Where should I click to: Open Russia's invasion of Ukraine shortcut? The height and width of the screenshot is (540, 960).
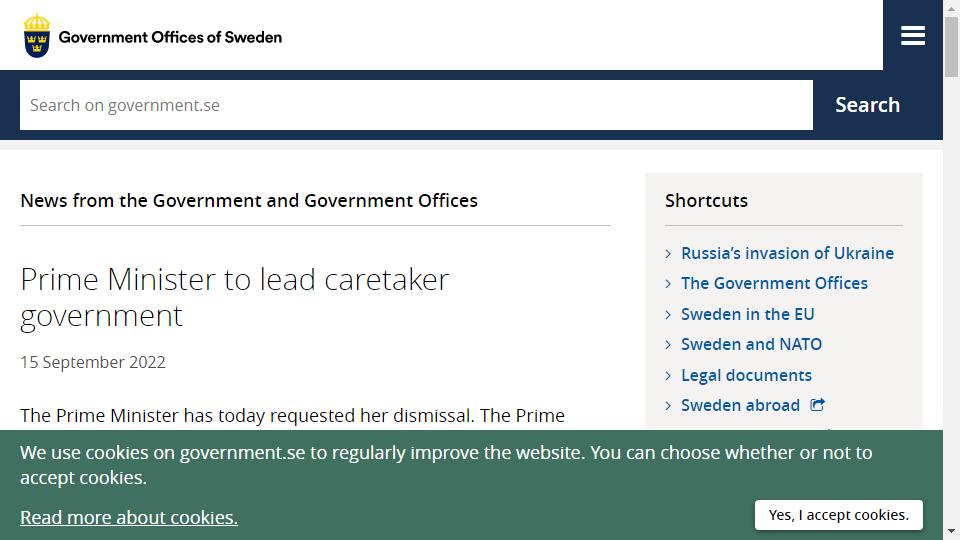pos(787,253)
